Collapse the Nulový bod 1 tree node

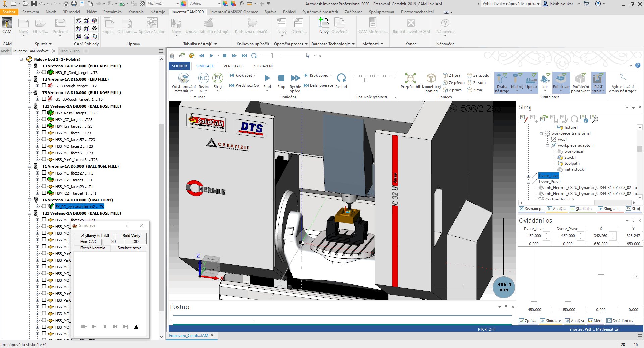coord(21,59)
